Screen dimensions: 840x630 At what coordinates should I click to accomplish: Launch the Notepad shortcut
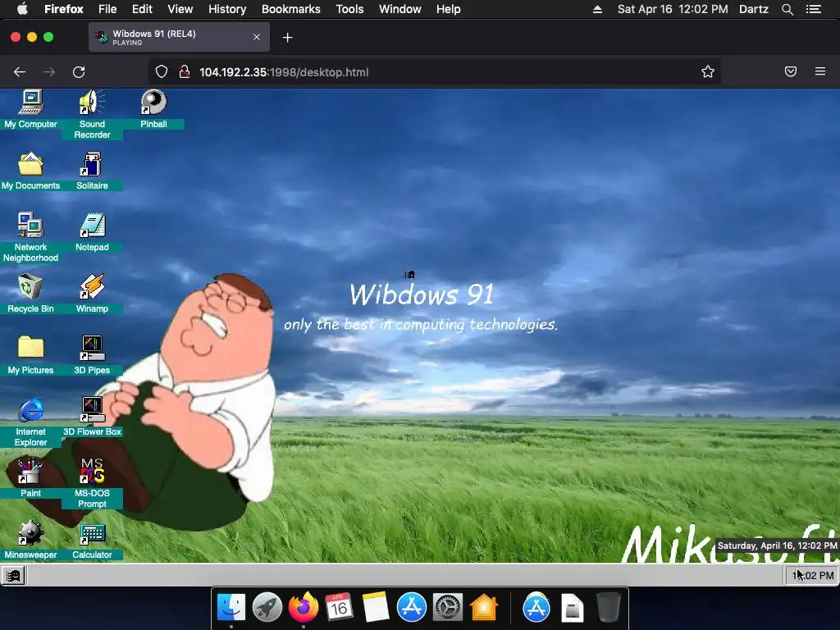(92, 232)
